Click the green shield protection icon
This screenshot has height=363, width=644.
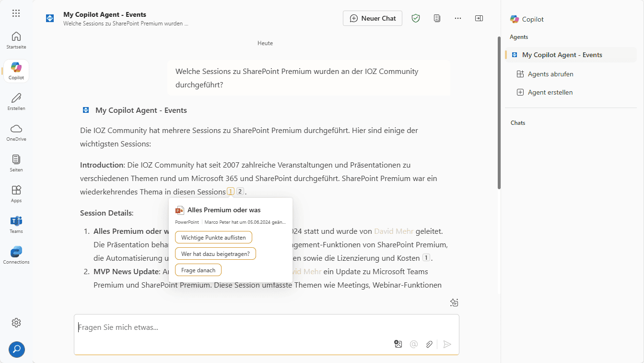coord(416,18)
